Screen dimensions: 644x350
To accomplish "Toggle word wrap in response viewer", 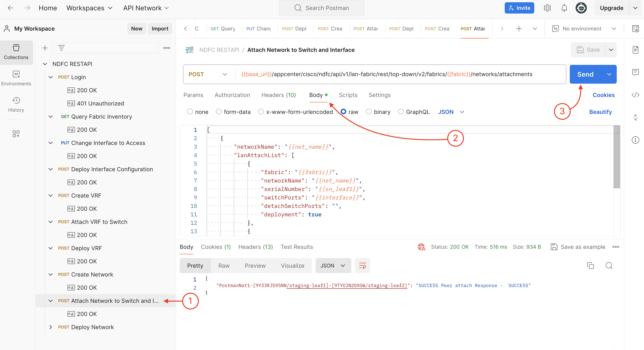I will click(x=362, y=265).
